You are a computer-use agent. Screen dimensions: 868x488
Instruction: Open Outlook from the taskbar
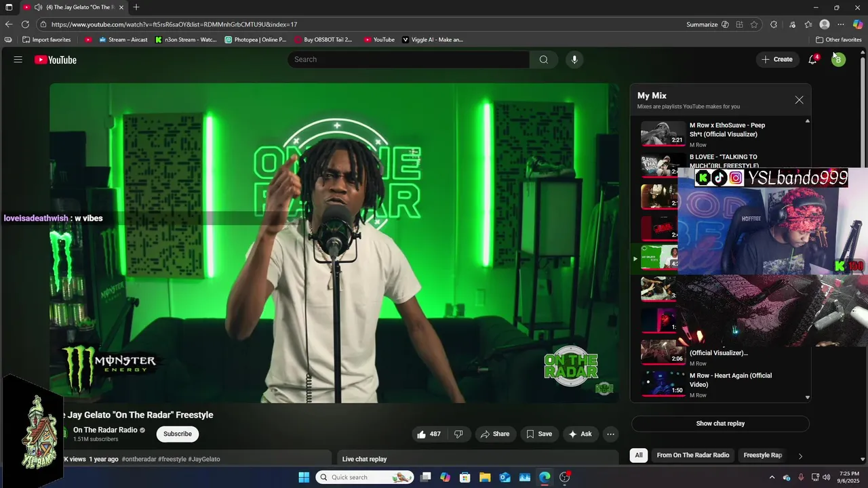click(505, 477)
